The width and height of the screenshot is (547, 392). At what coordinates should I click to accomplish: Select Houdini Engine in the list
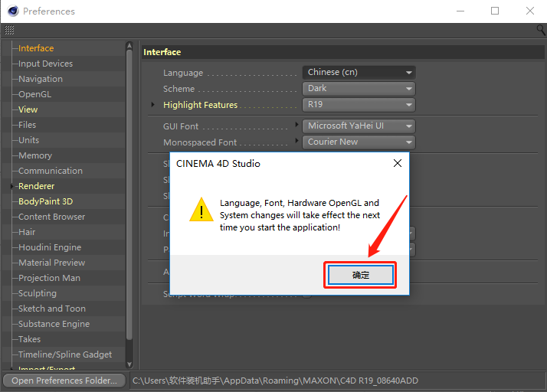50,247
